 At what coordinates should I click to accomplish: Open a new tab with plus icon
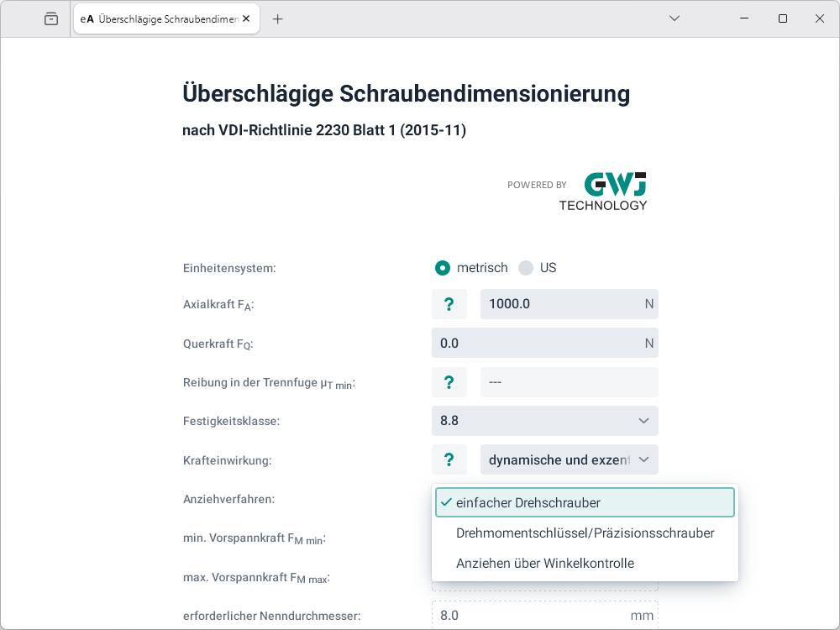point(278,18)
